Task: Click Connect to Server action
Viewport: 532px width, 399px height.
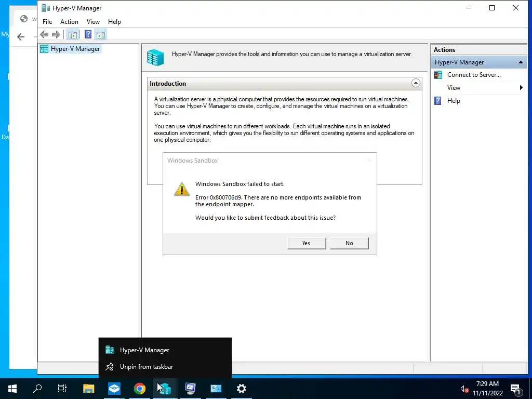Action: pyautogui.click(x=474, y=75)
